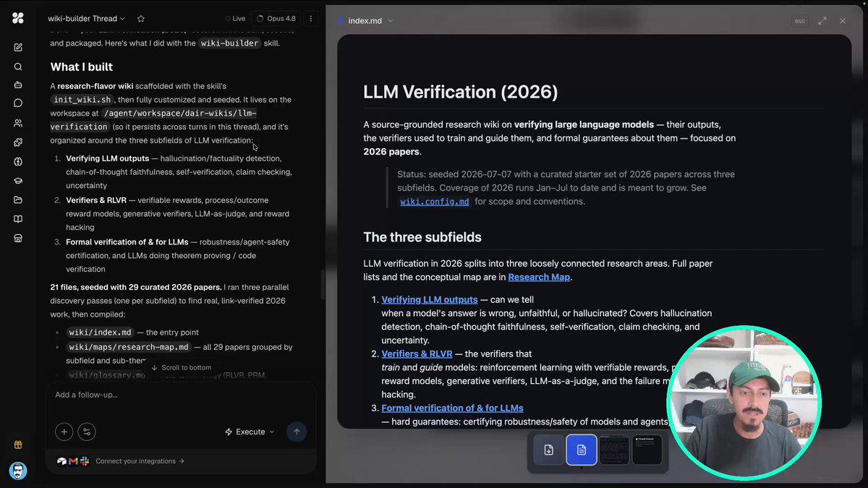Click the wiki/maps/research-map.md code text

point(128,347)
